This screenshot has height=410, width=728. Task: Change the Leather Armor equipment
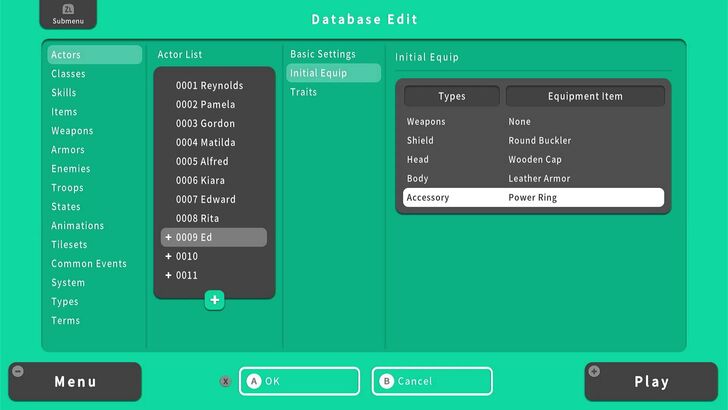point(539,179)
